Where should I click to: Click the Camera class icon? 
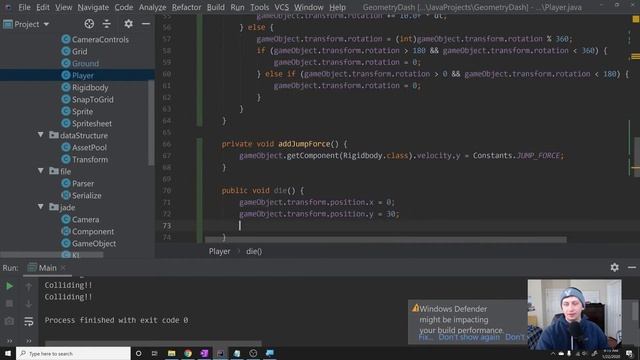click(66, 219)
